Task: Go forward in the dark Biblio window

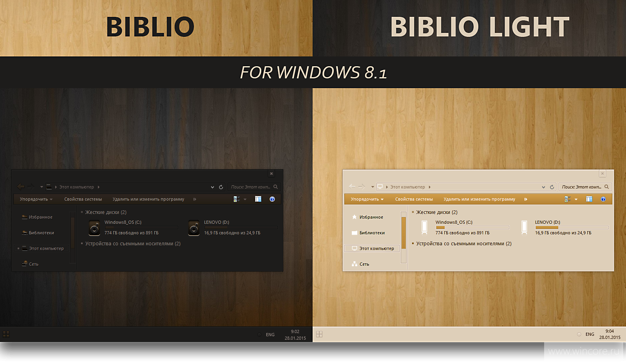Action: pos(31,187)
